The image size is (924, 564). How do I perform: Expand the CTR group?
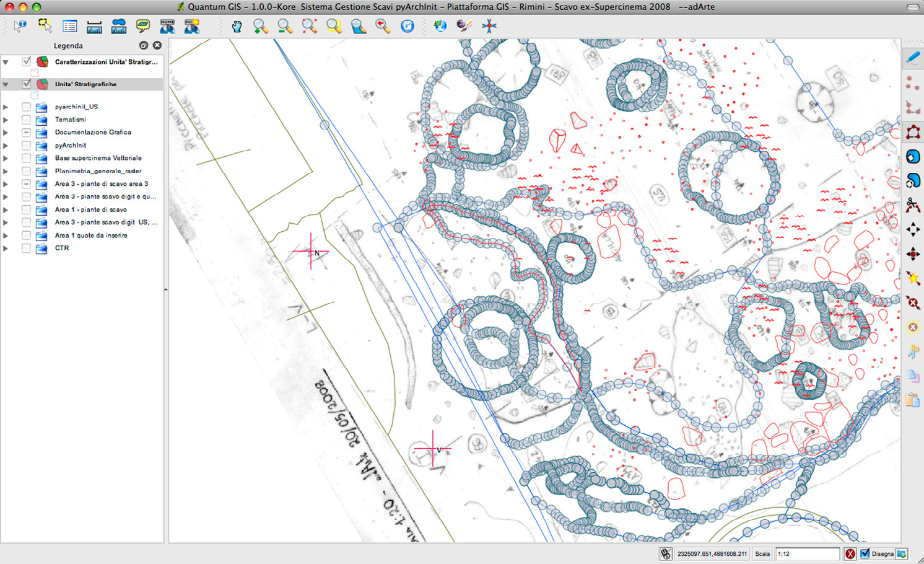pyautogui.click(x=6, y=248)
